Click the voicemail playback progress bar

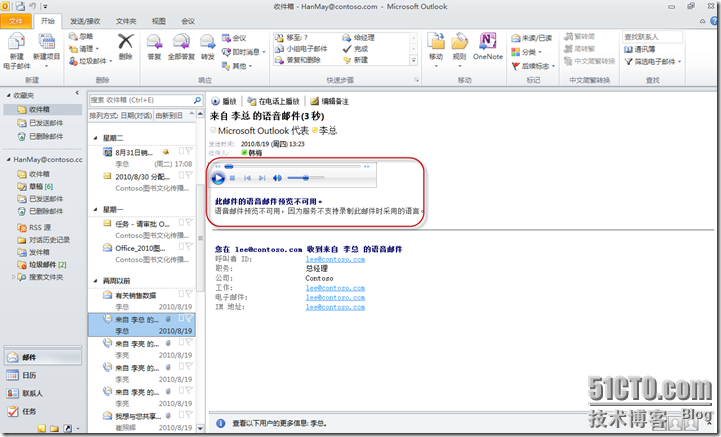pyautogui.click(x=292, y=167)
